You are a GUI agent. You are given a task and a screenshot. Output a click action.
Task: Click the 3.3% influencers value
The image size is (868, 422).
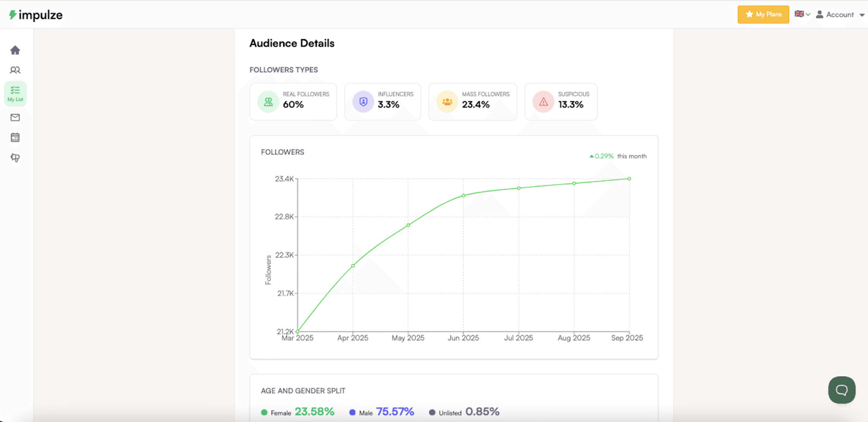[388, 105]
